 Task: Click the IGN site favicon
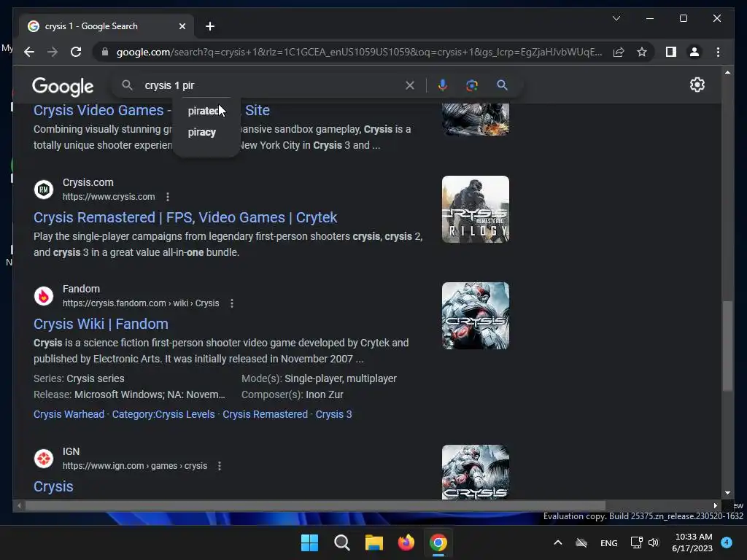(x=44, y=459)
